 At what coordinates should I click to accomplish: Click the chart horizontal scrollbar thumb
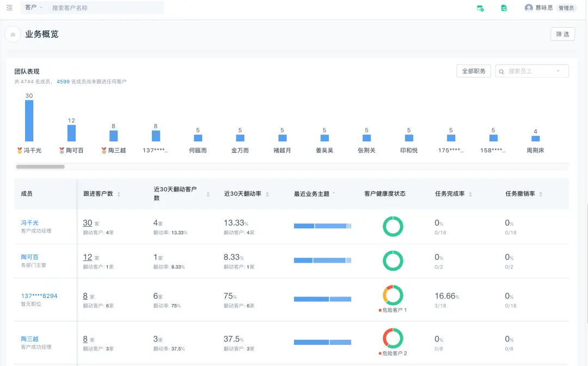pos(40,167)
